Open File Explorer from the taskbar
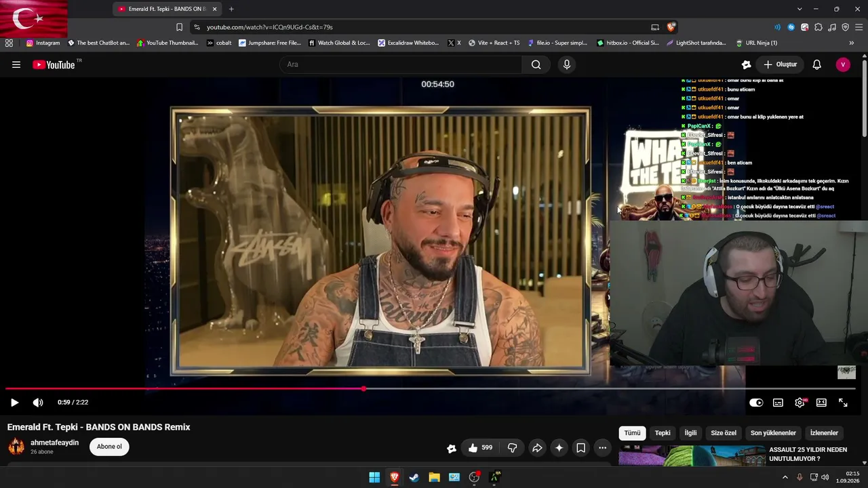Viewport: 868px width, 488px height. (x=434, y=477)
